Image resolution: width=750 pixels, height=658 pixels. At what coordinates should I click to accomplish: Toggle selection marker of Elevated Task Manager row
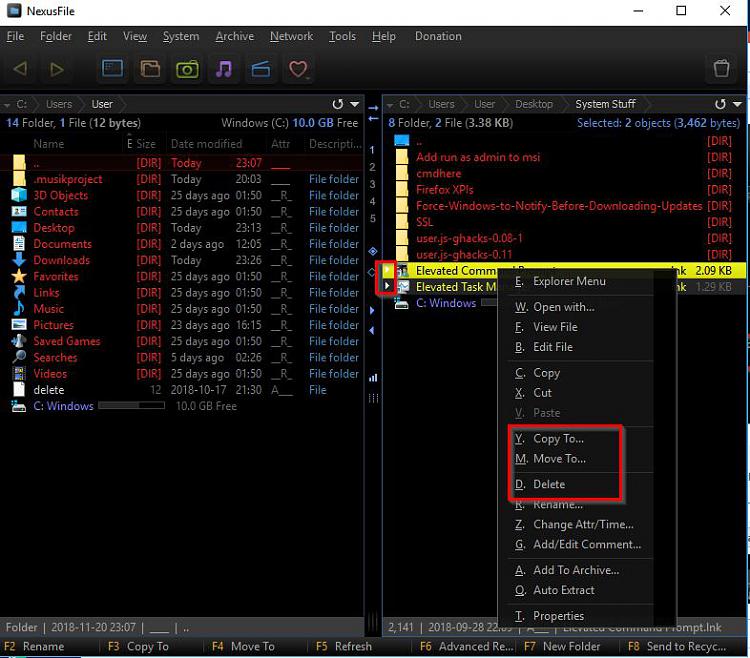click(x=387, y=286)
